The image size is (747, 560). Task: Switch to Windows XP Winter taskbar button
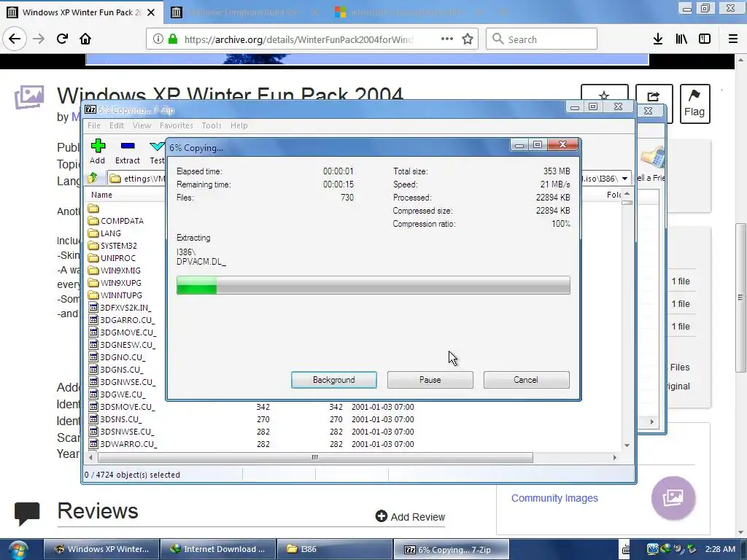pyautogui.click(x=101, y=550)
